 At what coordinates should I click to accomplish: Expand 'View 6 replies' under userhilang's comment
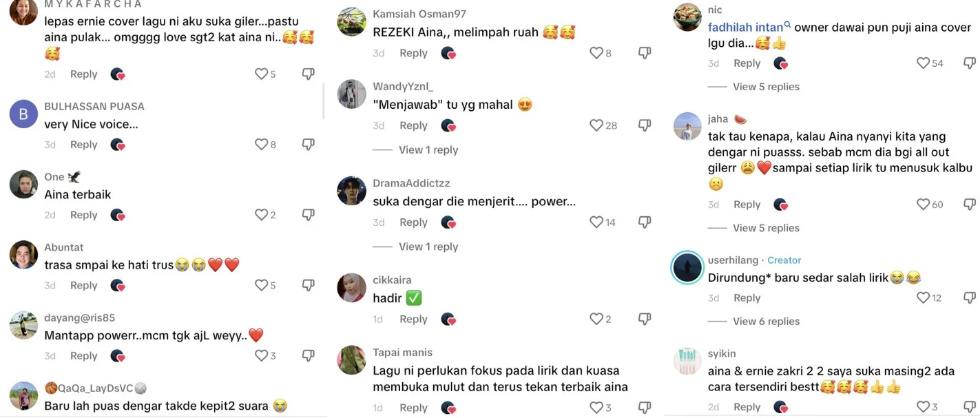pos(766,322)
